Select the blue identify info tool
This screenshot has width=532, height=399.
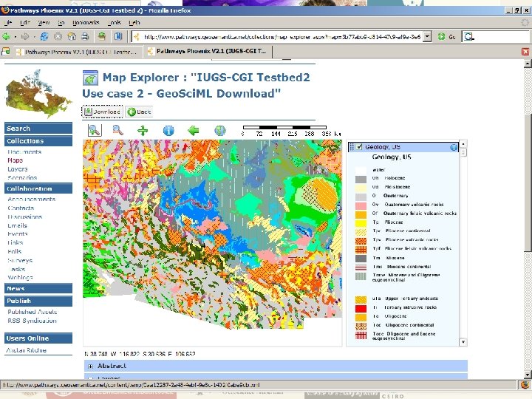168,130
